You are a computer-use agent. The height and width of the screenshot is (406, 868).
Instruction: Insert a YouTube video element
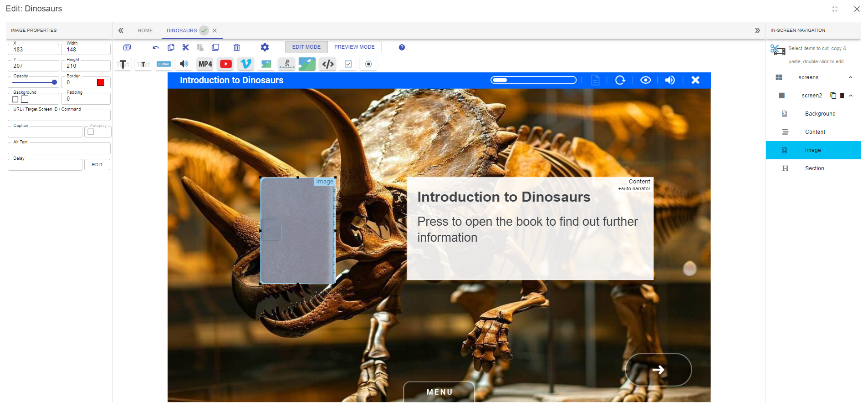point(226,64)
